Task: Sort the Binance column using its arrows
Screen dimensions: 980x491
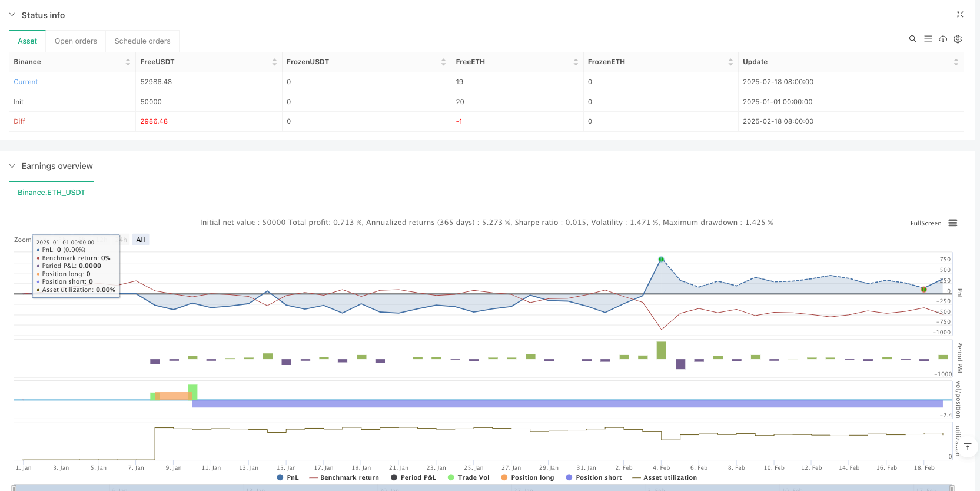Action: [x=128, y=62]
